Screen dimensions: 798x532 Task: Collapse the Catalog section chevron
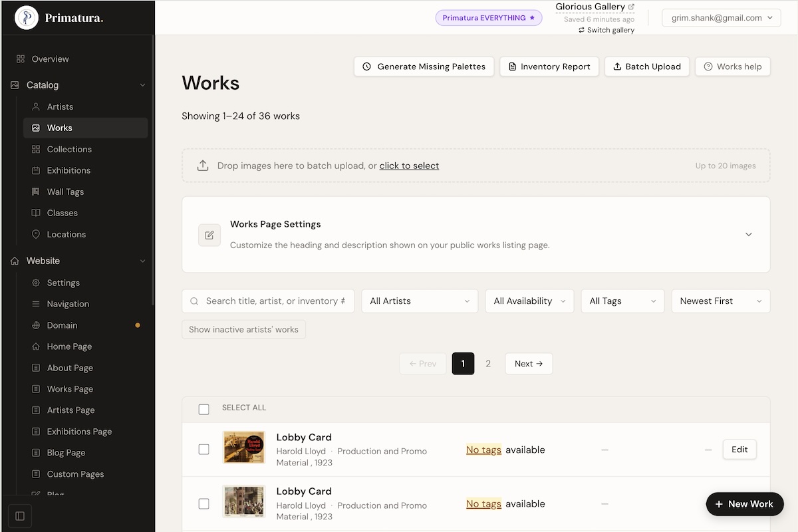(x=142, y=85)
